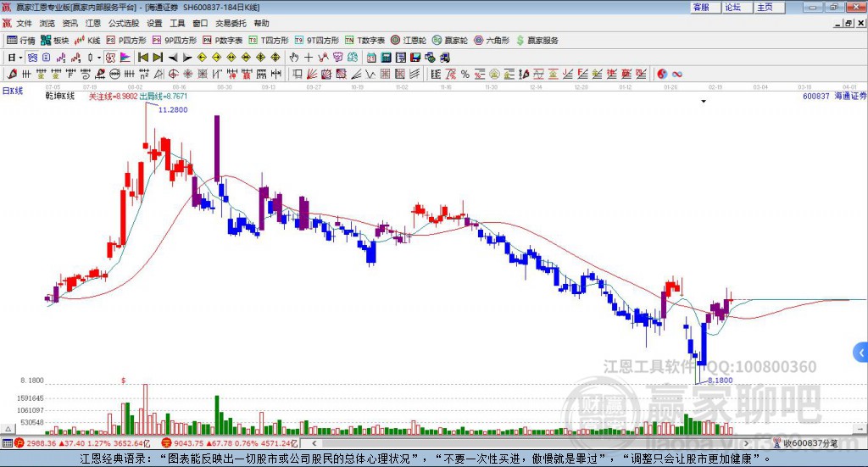Toggle the pink flag indicator icon

(x=125, y=58)
